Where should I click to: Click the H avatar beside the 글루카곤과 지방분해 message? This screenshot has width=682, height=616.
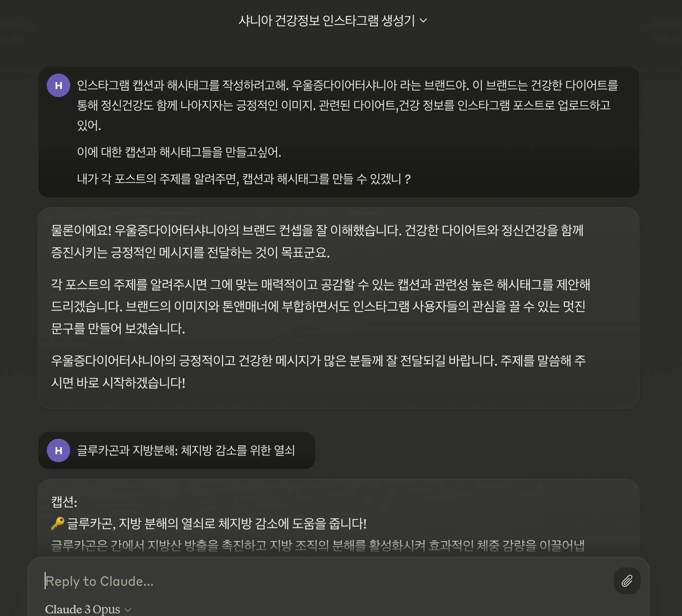pos(59,450)
